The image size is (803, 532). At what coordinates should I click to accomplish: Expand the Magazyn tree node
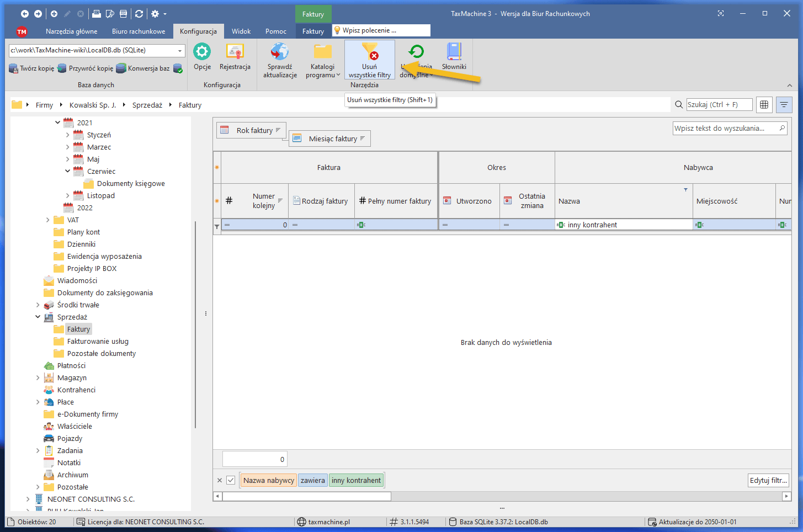tap(38, 377)
